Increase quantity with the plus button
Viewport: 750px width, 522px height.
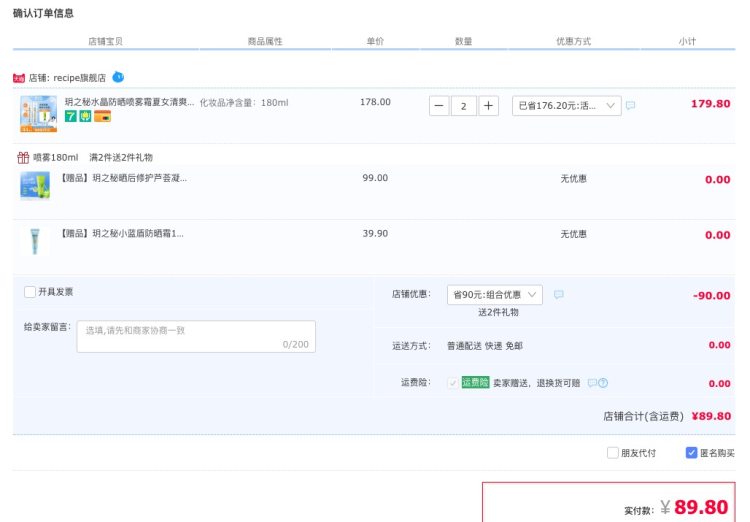(488, 106)
